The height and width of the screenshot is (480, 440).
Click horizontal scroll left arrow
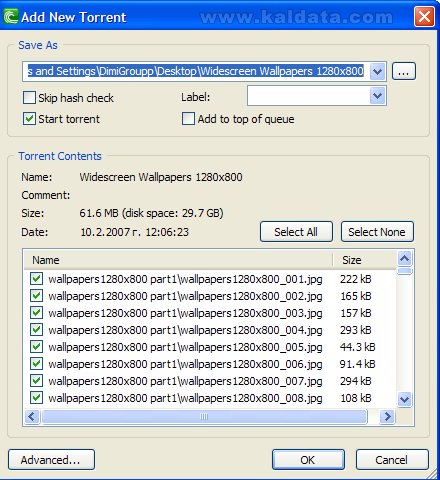pyautogui.click(x=32, y=416)
